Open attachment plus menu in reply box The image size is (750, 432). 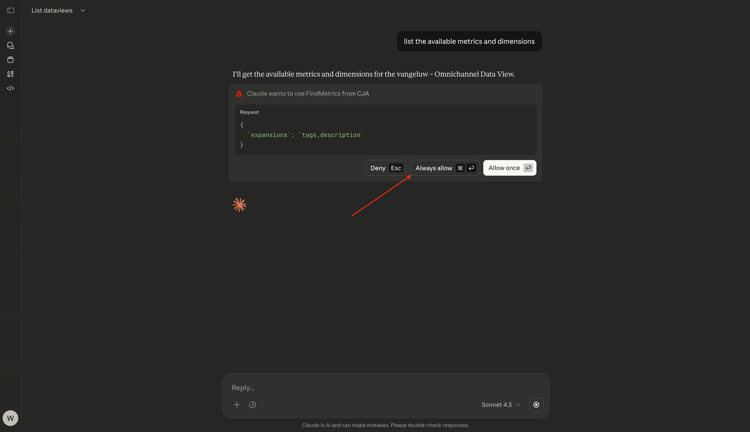[x=237, y=405]
